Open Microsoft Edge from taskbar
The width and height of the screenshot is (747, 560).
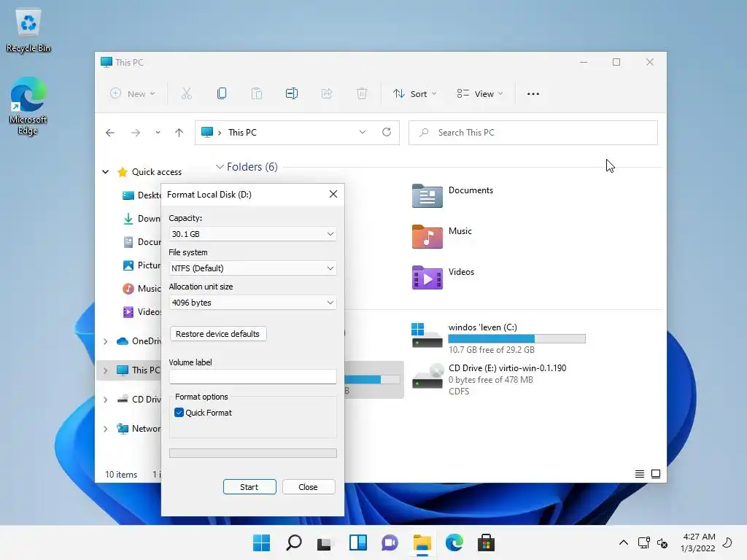[x=454, y=542]
